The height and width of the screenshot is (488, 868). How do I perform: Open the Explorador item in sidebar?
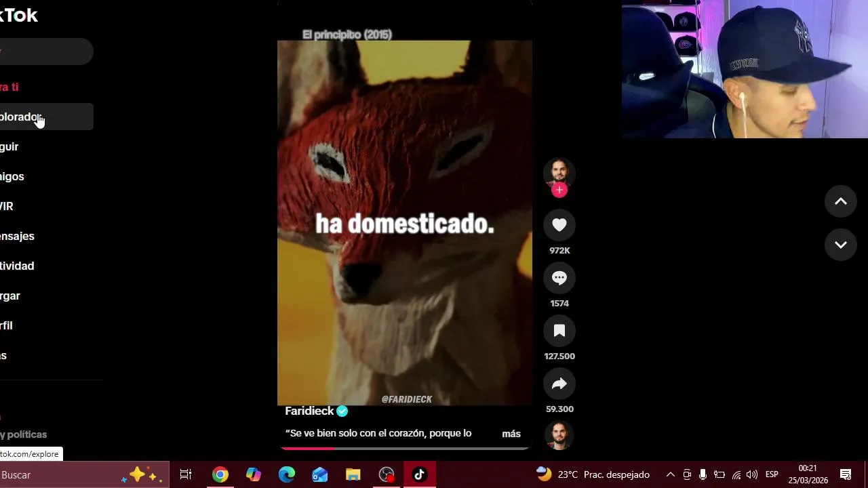click(x=46, y=117)
